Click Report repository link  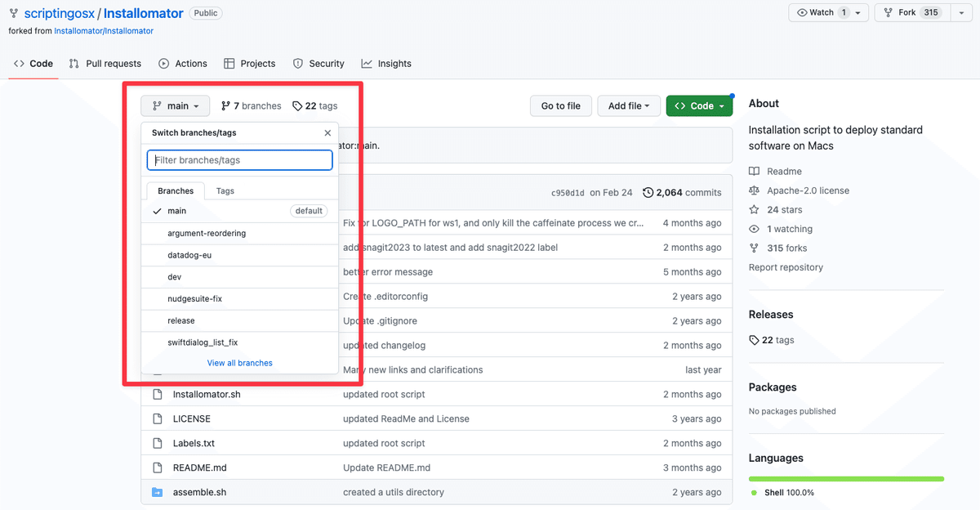786,267
